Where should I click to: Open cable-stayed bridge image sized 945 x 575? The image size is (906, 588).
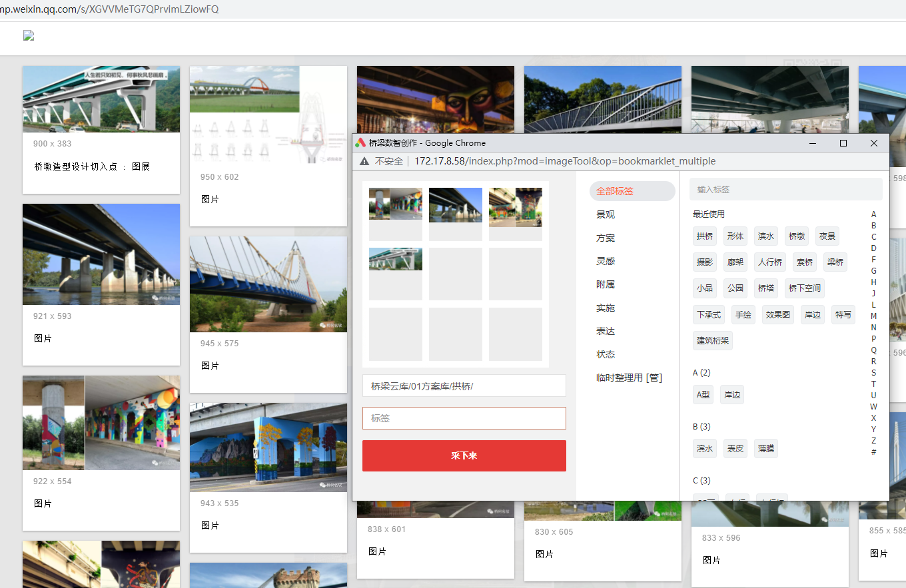coord(268,284)
